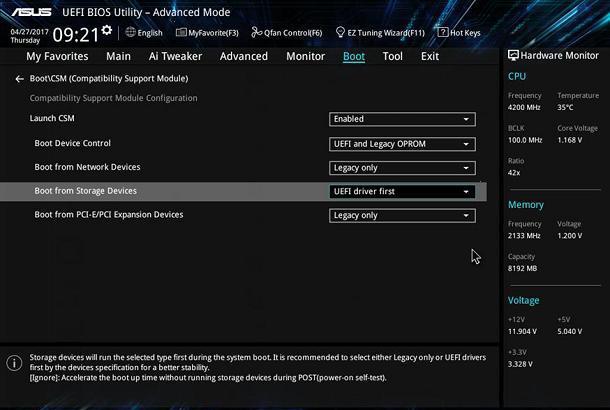
Task: Click the info icon in help panel
Action: tap(14, 363)
